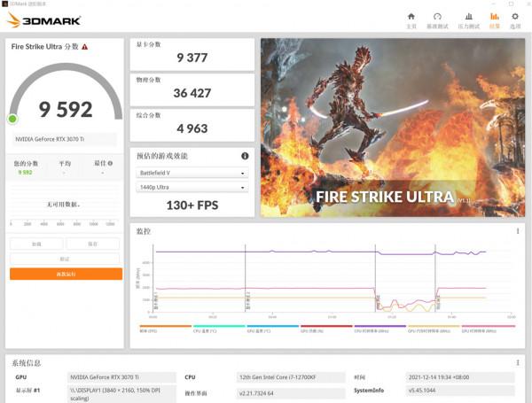Toggle the blue GPU temperature legend
The width and height of the screenshot is (532, 403).
[273, 329]
